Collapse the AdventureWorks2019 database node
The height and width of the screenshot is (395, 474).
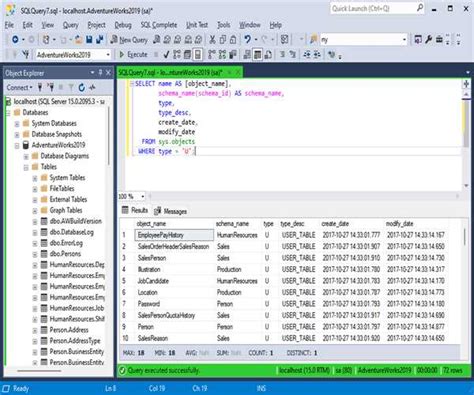(17, 145)
